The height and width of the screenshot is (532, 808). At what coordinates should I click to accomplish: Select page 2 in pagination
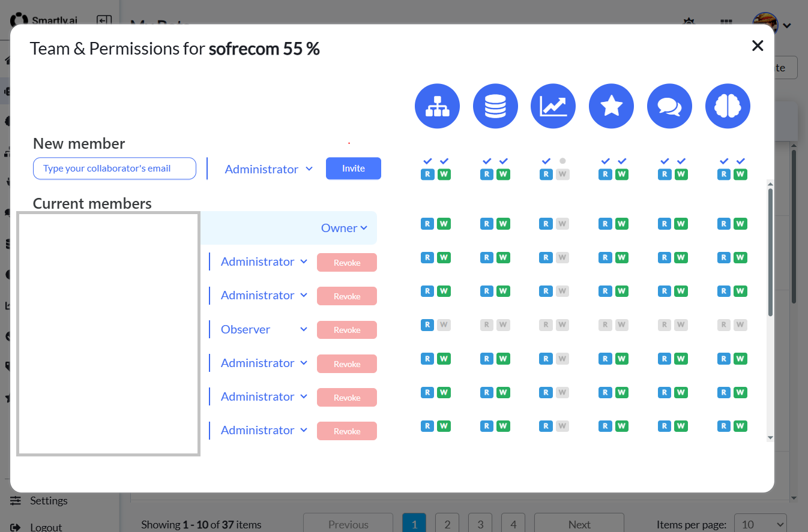point(447,524)
